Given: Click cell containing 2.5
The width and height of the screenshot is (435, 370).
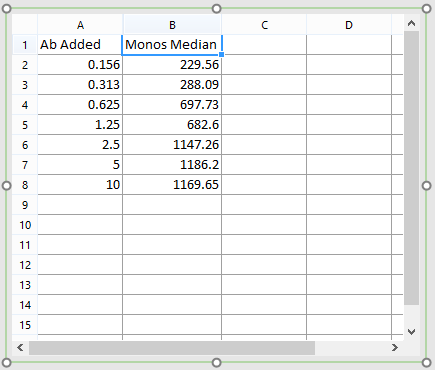Looking at the screenshot, I should (x=80, y=145).
